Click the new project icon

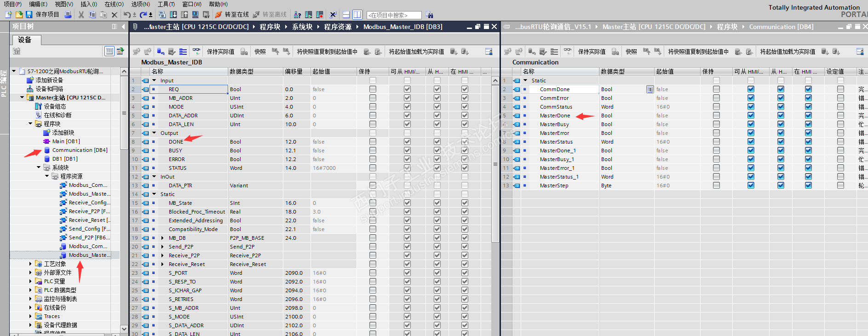pyautogui.click(x=8, y=15)
